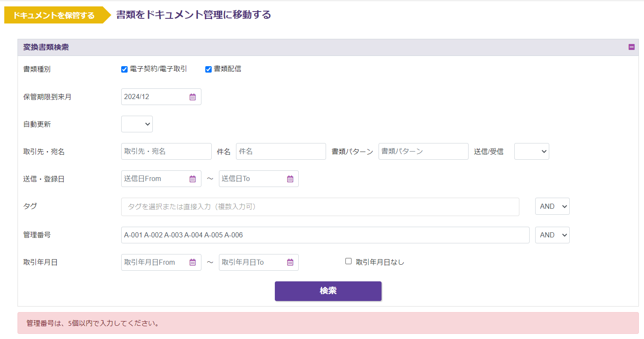Open the 自動更新 dropdown
The width and height of the screenshot is (644, 339).
tap(137, 124)
